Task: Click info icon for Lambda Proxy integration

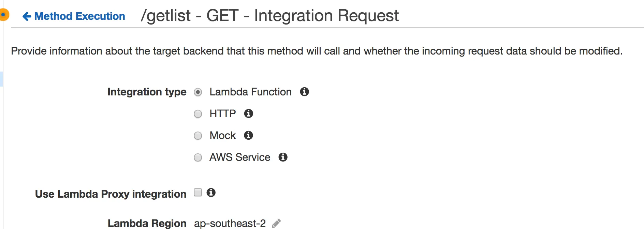Action: (211, 193)
